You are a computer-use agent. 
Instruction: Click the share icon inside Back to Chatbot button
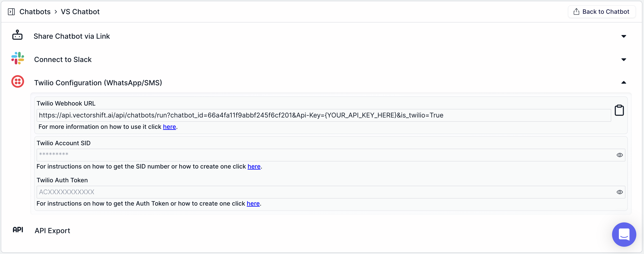pyautogui.click(x=576, y=11)
